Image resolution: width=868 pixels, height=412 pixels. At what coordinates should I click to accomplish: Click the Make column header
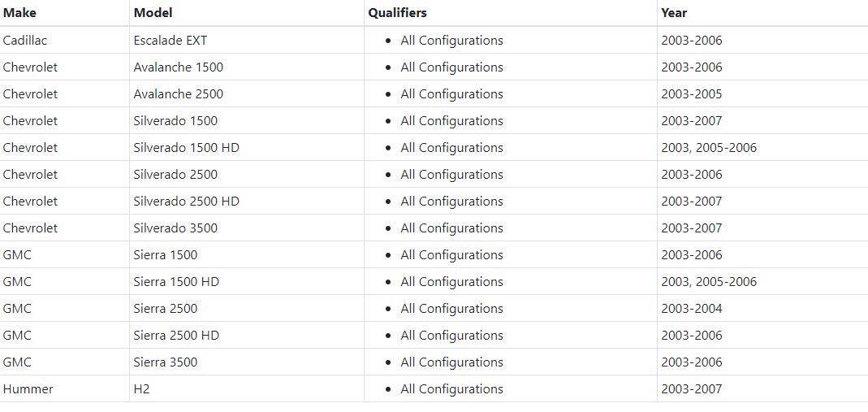click(19, 13)
